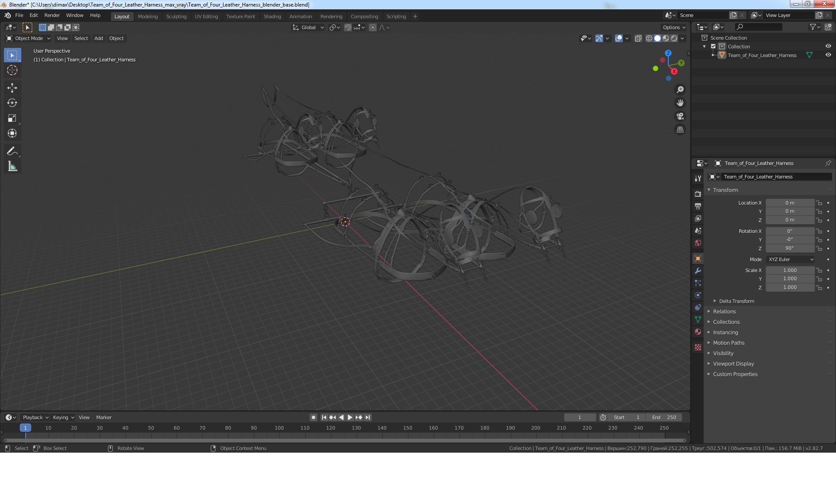Viewport: 836px width, 504px height.
Task: Expand the Relations panel
Action: [x=724, y=312]
